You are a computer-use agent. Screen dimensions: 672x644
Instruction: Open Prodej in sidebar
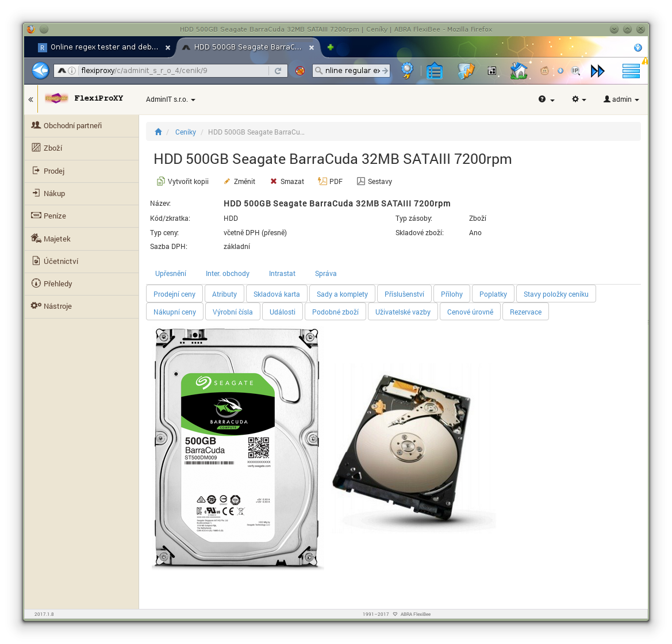point(82,171)
